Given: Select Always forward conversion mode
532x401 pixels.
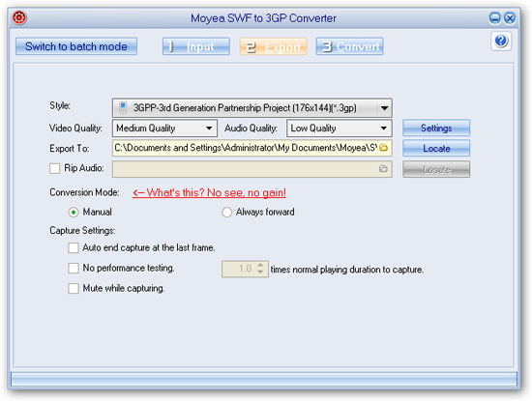Looking at the screenshot, I should [x=226, y=213].
